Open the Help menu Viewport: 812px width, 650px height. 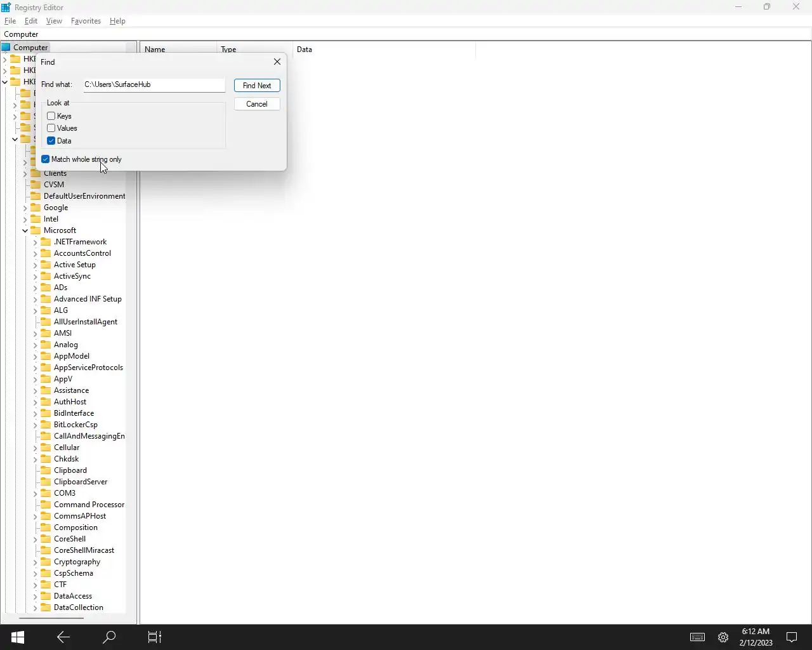click(117, 21)
